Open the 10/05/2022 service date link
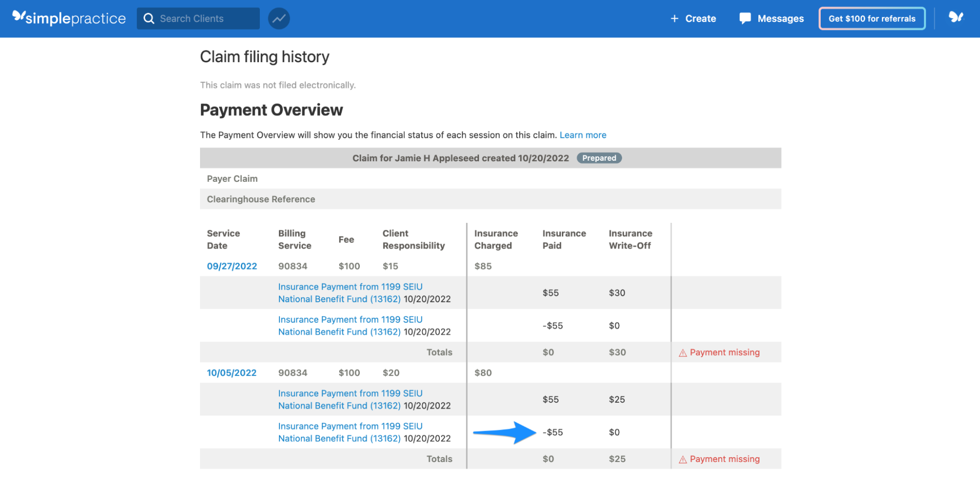This screenshot has height=489, width=980. pyautogui.click(x=231, y=373)
